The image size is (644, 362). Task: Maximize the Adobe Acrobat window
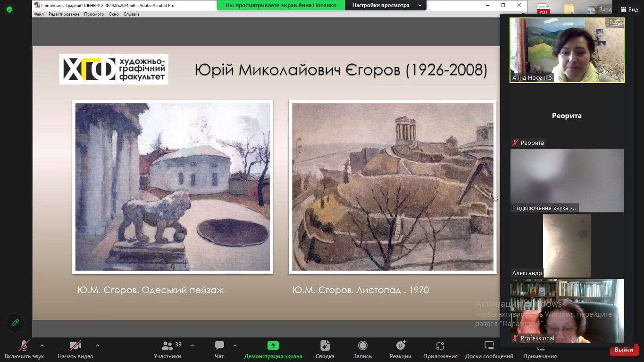tap(503, 5)
